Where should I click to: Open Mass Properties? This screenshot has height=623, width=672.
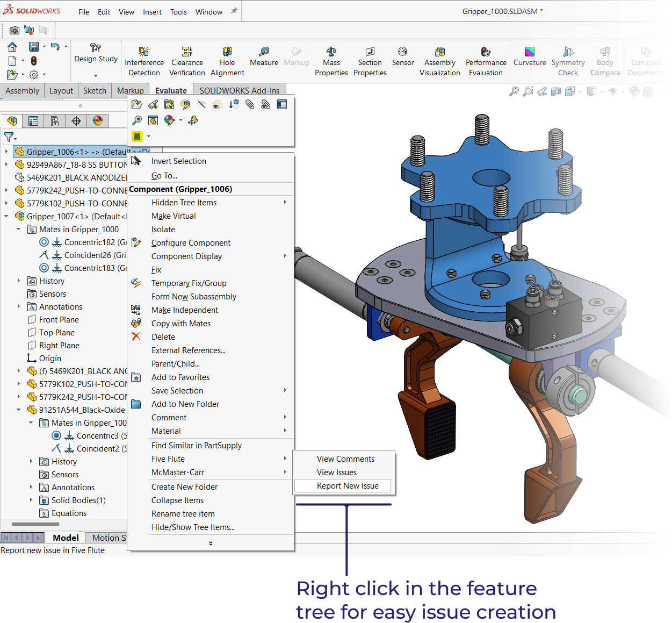(331, 61)
